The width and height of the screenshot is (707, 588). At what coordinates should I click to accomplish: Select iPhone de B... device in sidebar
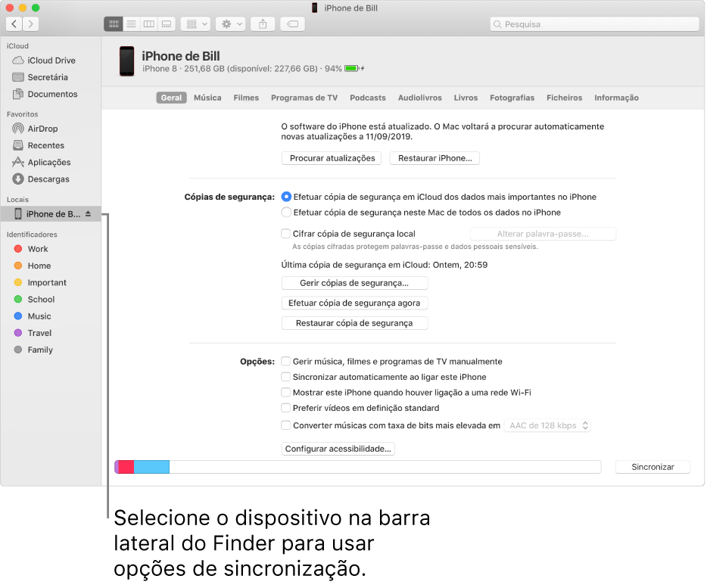51,213
